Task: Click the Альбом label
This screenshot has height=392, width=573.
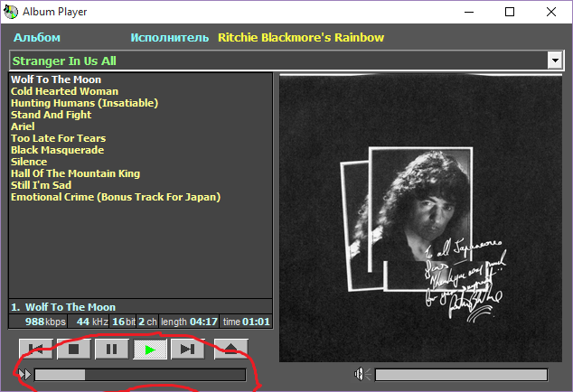Action: coord(37,38)
